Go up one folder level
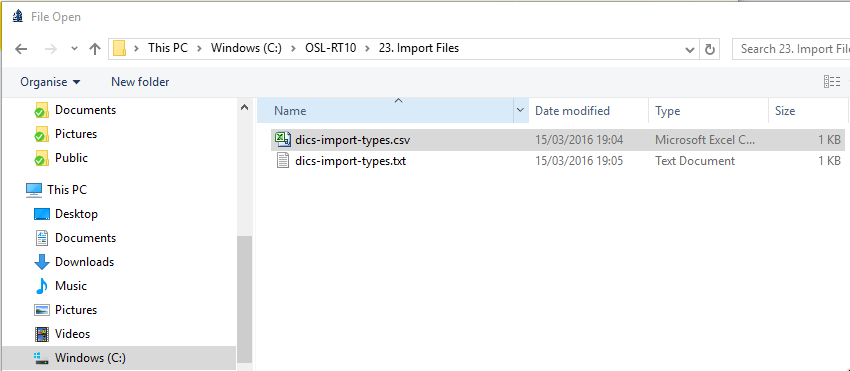 click(95, 49)
